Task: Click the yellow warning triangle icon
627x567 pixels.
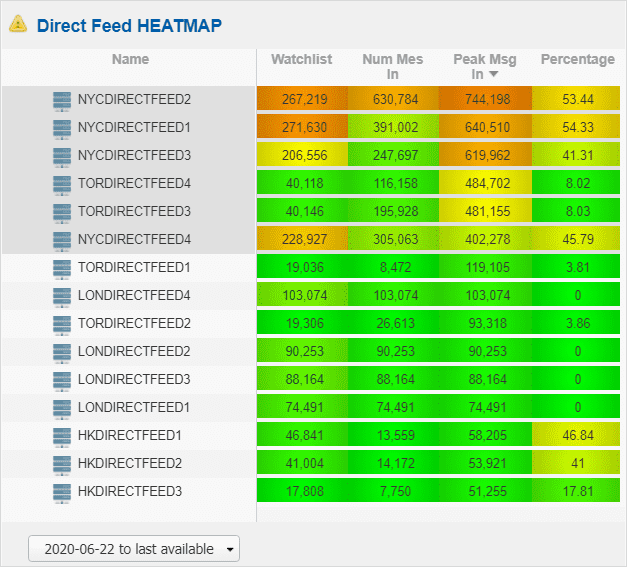Action: (18, 24)
